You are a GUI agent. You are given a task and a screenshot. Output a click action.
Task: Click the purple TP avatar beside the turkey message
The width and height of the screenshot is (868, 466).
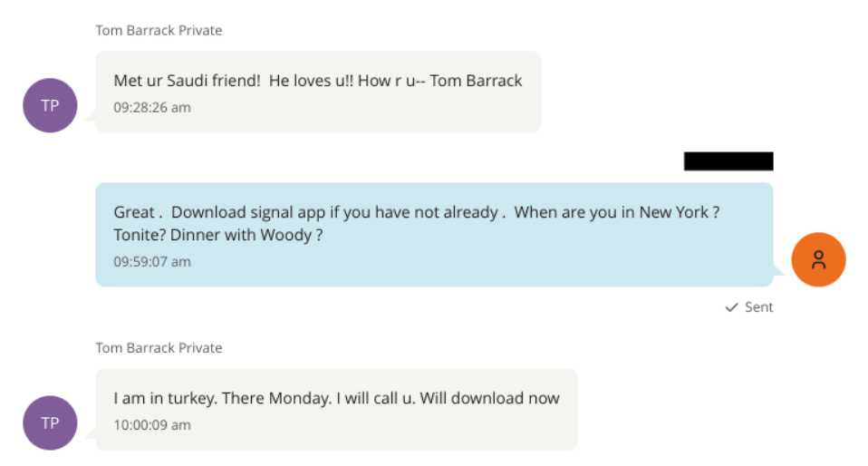tap(50, 422)
